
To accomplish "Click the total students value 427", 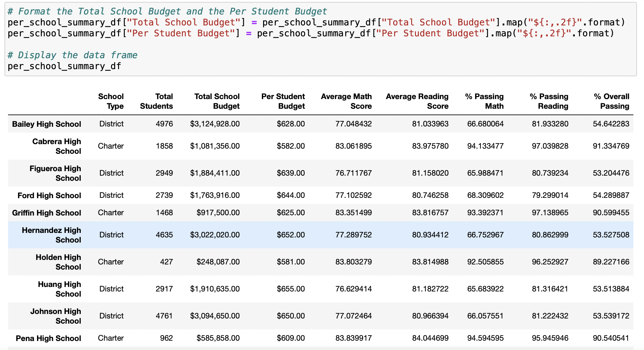I will point(166,262).
